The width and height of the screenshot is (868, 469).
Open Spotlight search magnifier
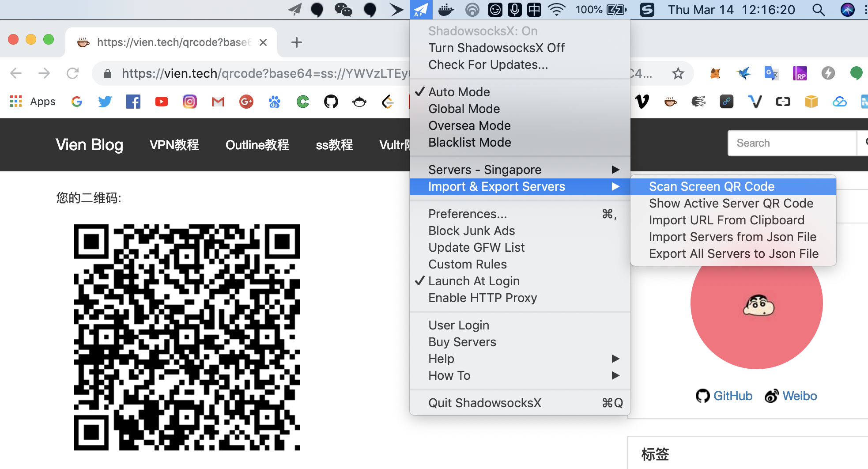point(818,10)
